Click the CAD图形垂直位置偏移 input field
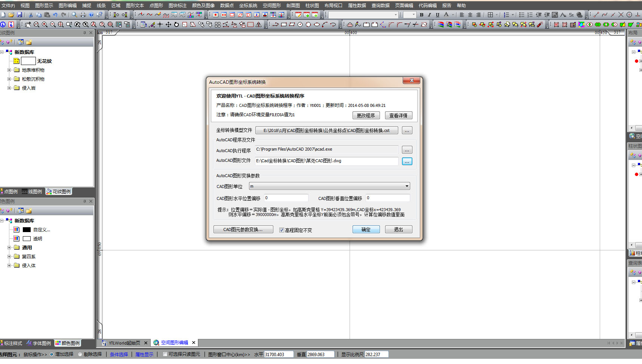Viewport: 642px width, 364px height. [388, 198]
